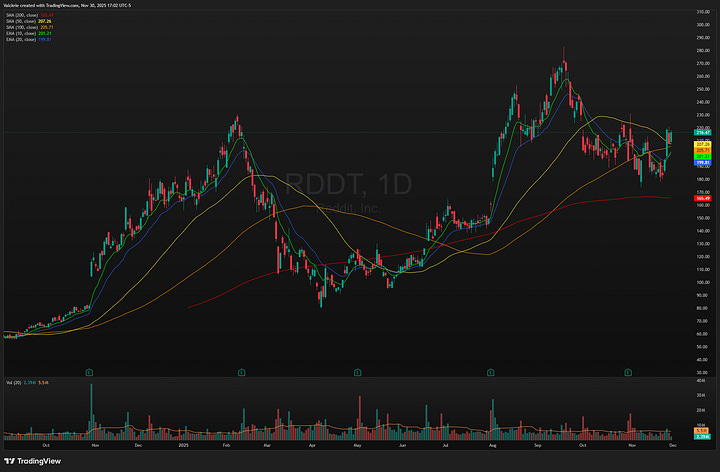Click the 60.00 price axis tick

702,334
